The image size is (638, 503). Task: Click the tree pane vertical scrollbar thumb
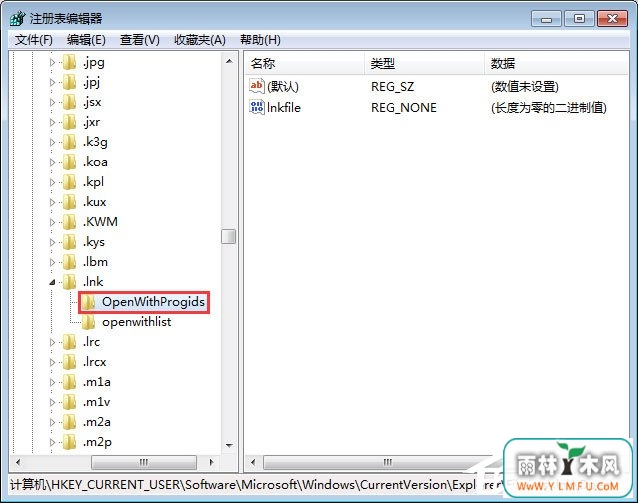229,236
